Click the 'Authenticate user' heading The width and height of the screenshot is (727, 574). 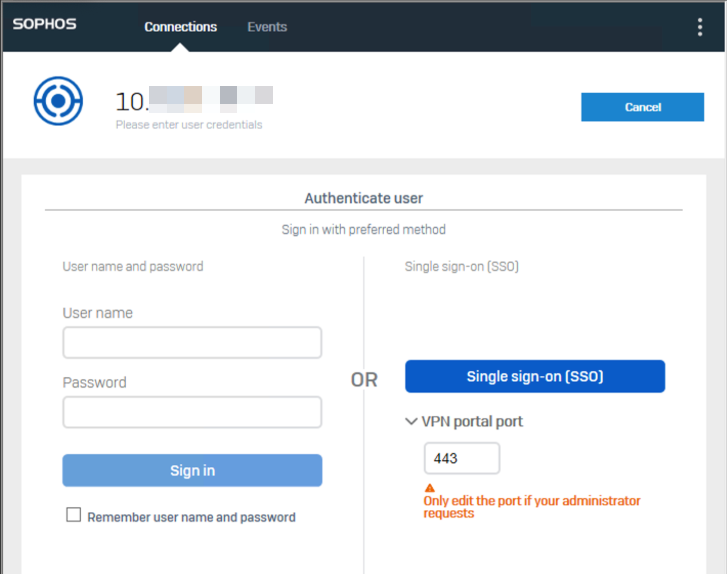coord(363,199)
